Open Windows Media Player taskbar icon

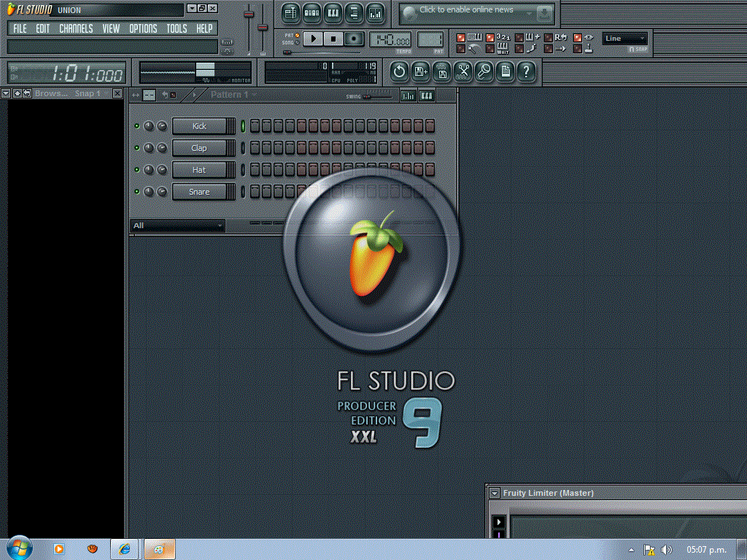(59, 549)
